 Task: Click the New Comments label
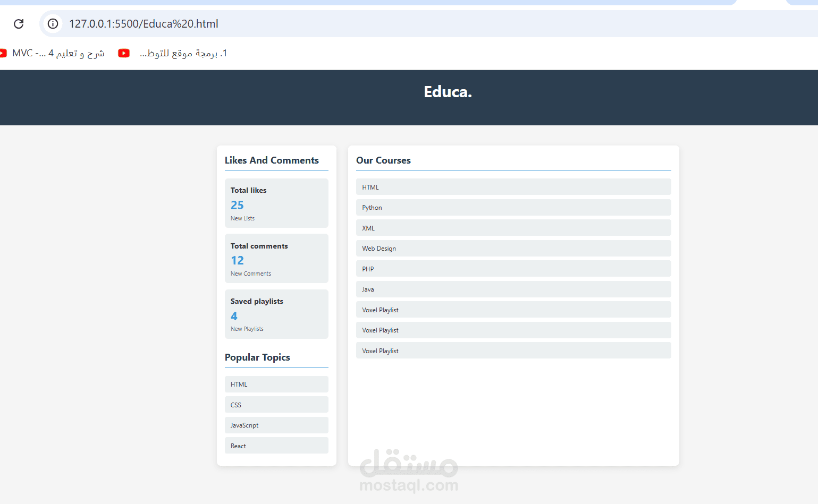click(x=251, y=274)
